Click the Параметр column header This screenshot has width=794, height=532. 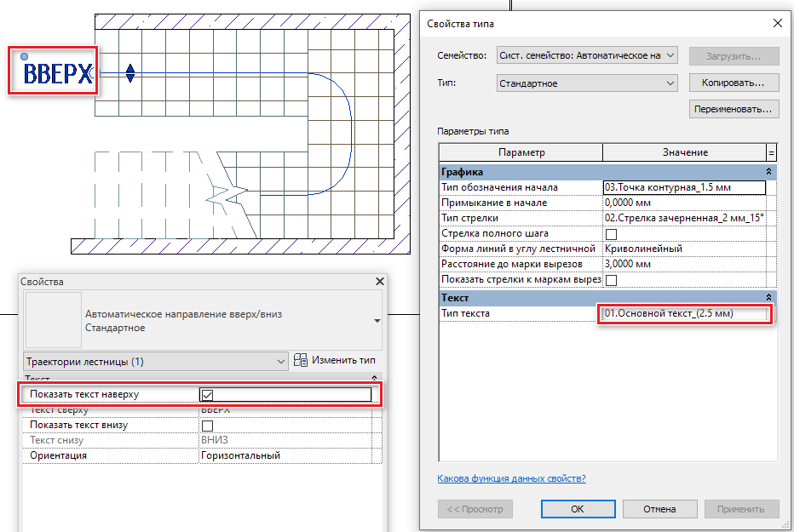point(521,152)
